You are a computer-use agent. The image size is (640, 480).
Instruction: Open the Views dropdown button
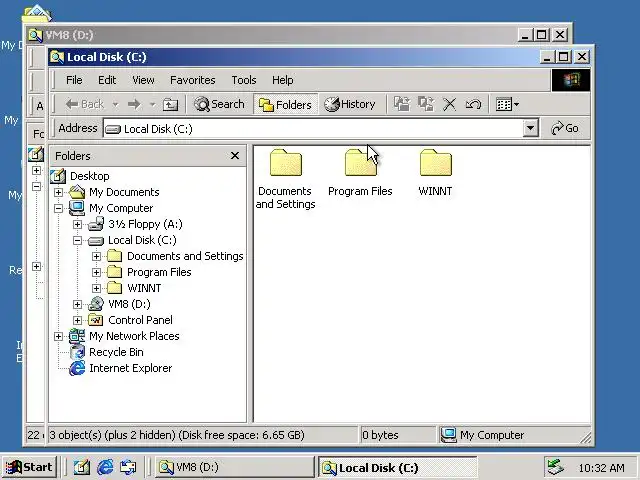(x=507, y=104)
